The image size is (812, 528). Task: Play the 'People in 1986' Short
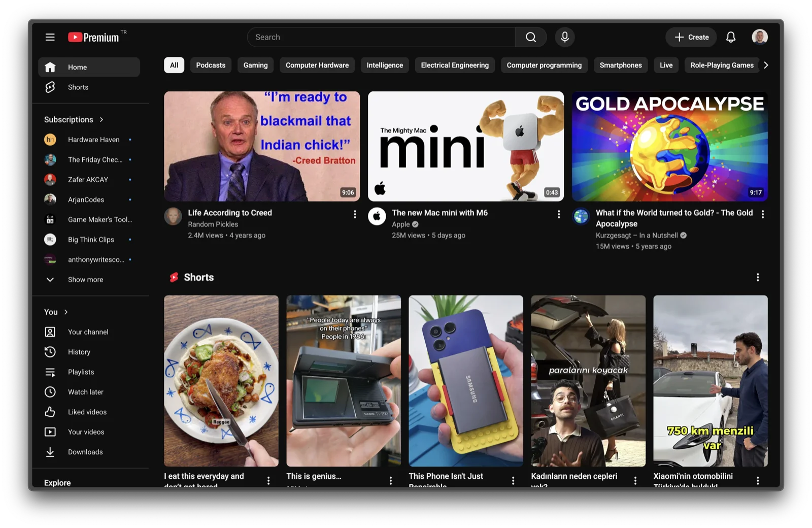click(344, 381)
